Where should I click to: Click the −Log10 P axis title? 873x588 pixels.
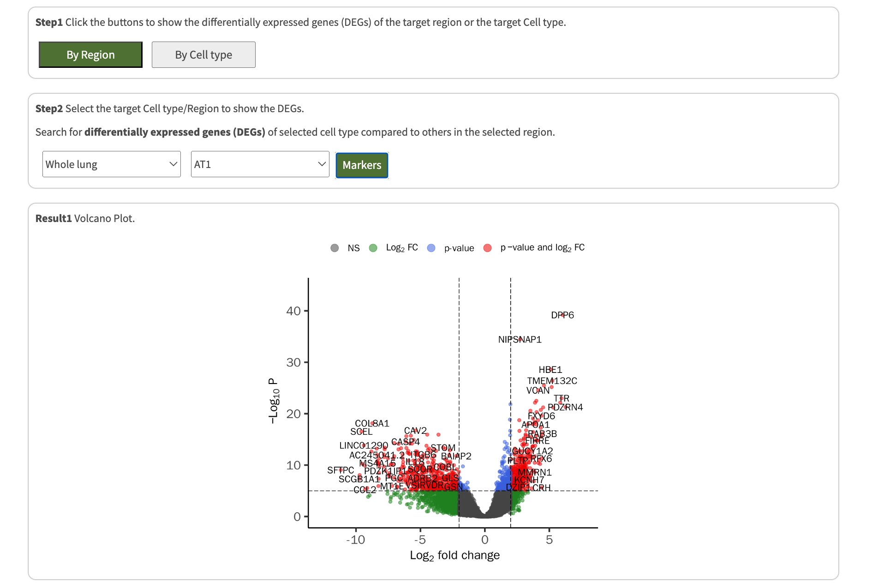[274, 401]
